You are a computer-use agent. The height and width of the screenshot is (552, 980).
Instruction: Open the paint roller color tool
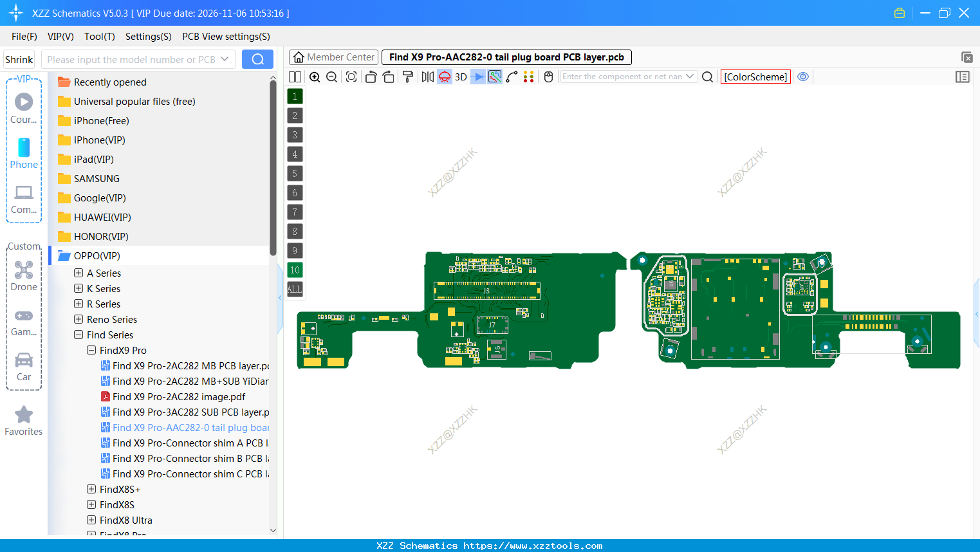tap(408, 77)
